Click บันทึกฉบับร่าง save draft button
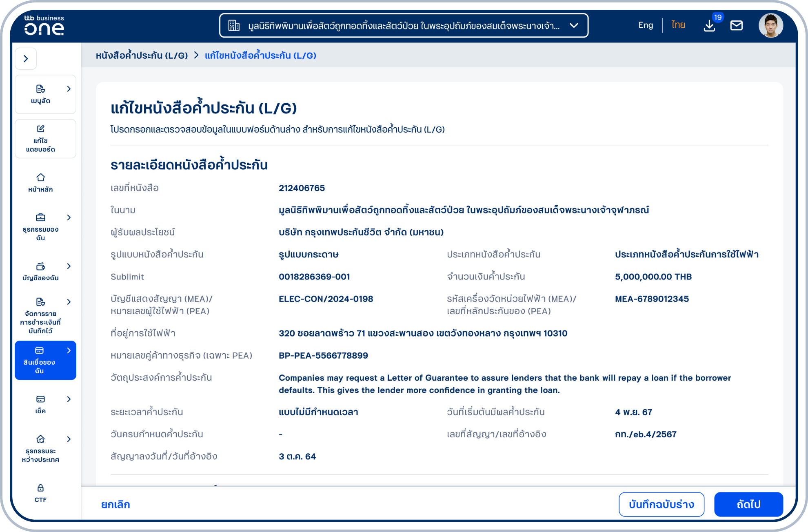The width and height of the screenshot is (808, 532). click(661, 504)
